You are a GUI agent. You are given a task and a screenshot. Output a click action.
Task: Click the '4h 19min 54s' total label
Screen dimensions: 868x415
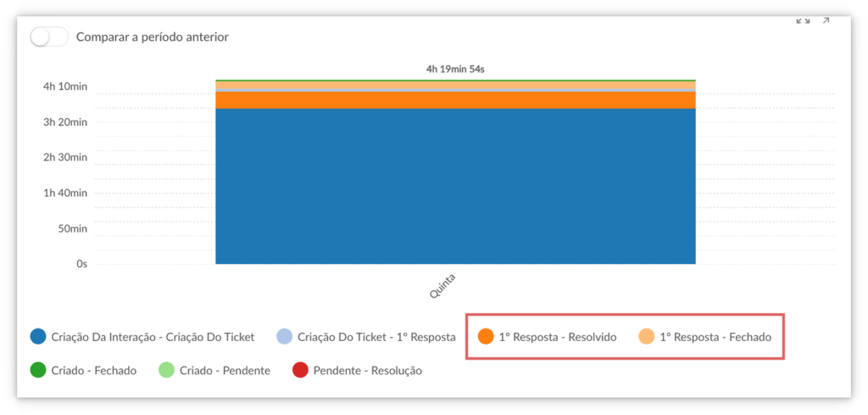tap(455, 69)
